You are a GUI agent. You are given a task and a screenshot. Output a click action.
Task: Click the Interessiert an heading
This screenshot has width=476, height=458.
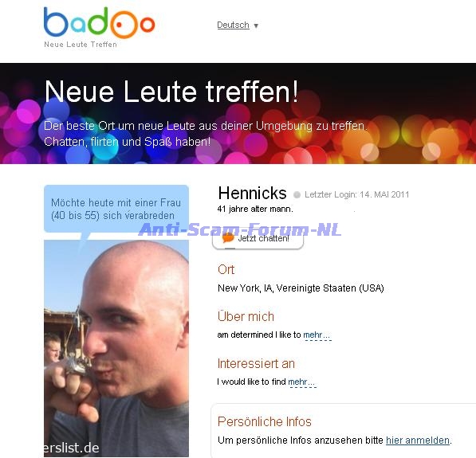(x=256, y=363)
